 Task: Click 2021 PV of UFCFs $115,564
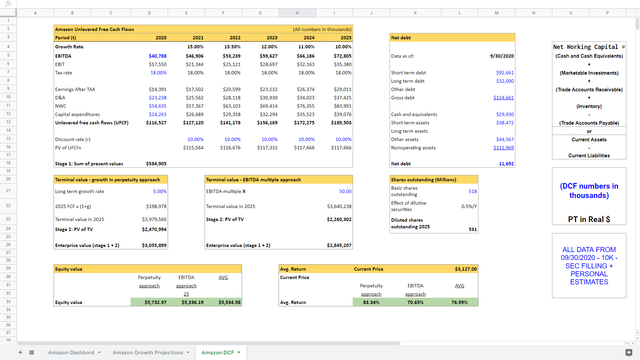[193, 148]
